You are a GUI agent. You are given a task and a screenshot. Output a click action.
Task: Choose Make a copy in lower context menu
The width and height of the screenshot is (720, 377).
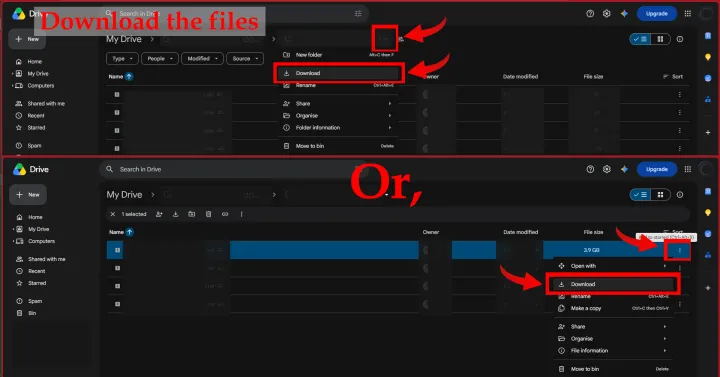pos(613,308)
